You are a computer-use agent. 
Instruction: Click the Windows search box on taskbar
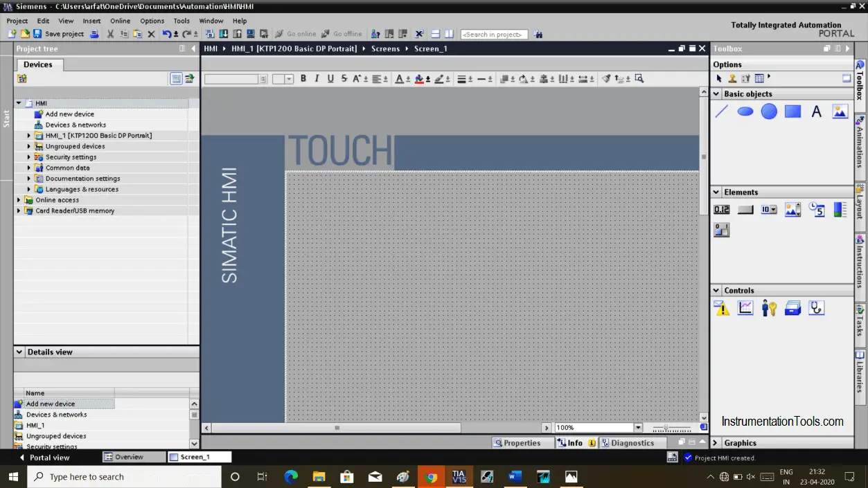tap(125, 477)
